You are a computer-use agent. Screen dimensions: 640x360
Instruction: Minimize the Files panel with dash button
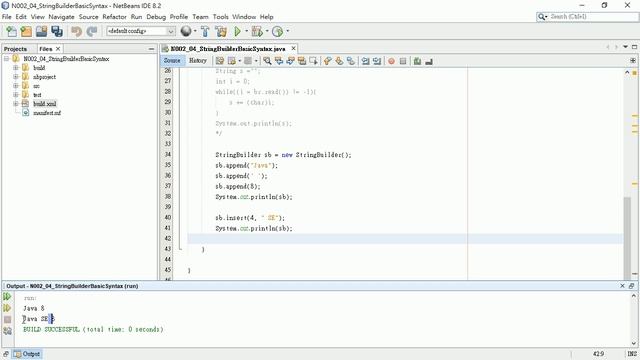point(151,49)
